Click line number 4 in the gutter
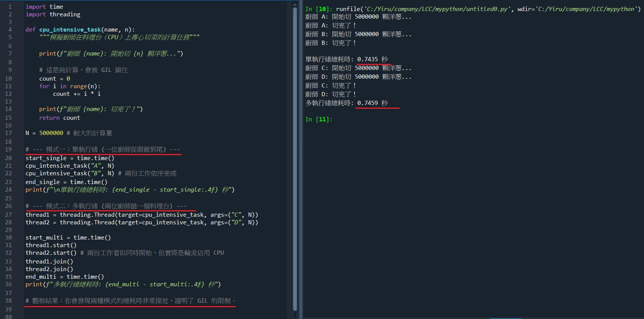Image resolution: width=644 pixels, height=319 pixels. click(x=10, y=30)
